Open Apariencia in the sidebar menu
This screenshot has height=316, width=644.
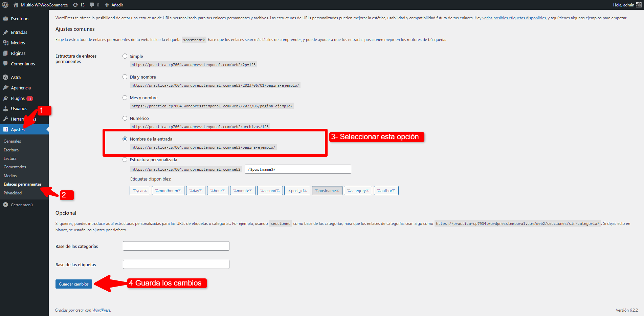point(21,88)
